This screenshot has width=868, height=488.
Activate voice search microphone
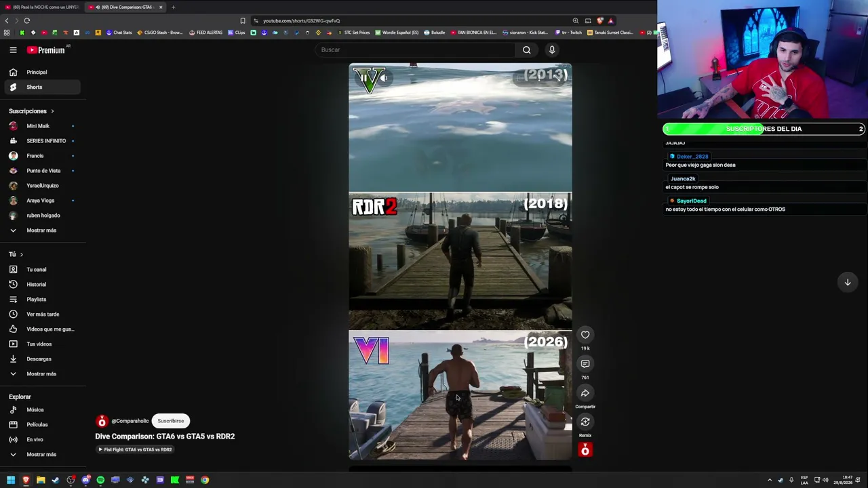552,49
